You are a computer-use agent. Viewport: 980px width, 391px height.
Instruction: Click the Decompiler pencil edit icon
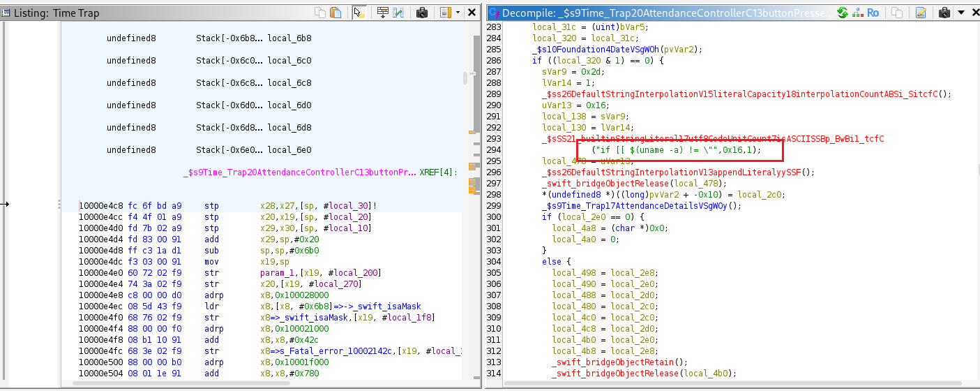coord(921,13)
